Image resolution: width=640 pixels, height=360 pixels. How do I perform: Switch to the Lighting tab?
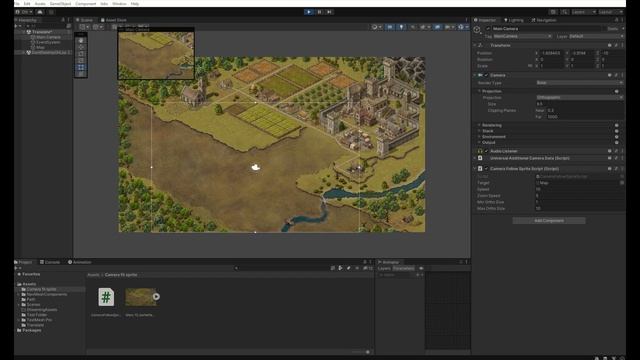point(513,20)
